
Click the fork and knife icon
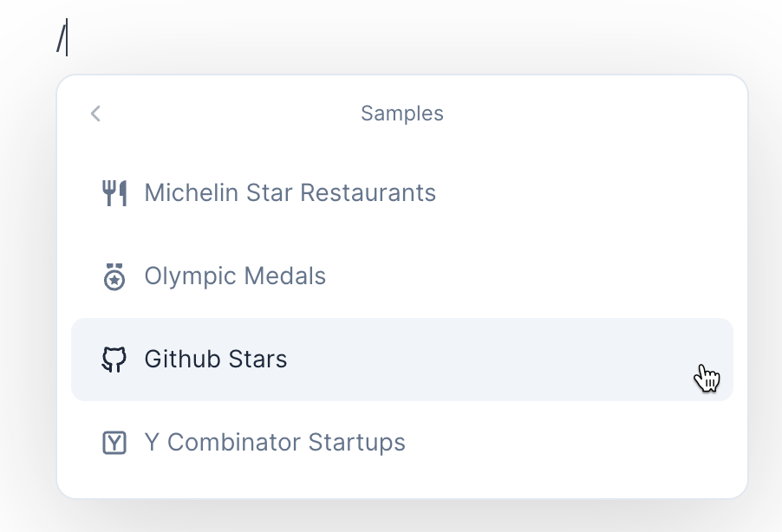tap(114, 192)
